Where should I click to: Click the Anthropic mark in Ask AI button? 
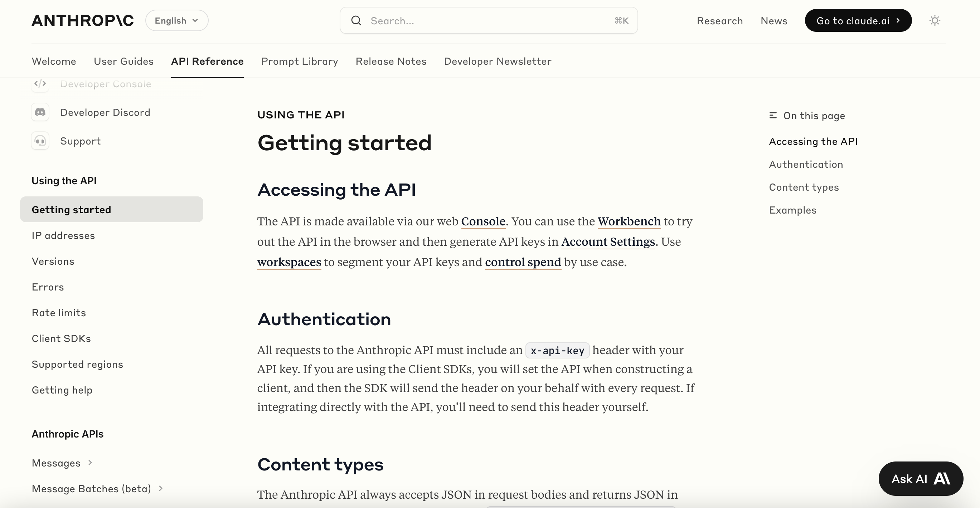pyautogui.click(x=942, y=478)
